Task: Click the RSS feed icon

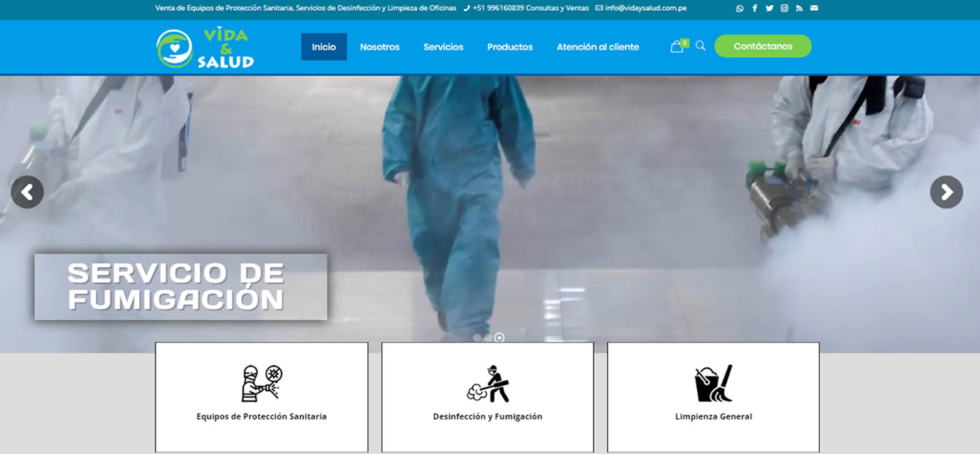Action: (799, 8)
